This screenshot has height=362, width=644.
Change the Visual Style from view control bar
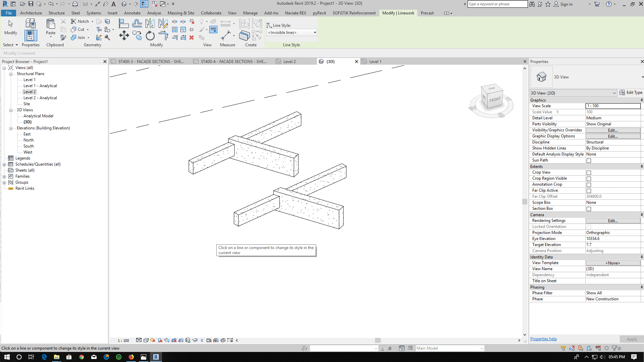146,340
